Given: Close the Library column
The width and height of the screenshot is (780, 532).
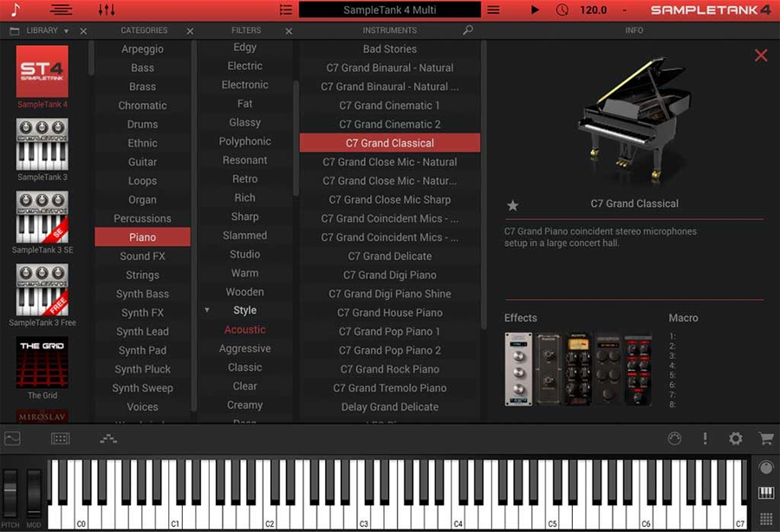Looking at the screenshot, I should click(83, 31).
